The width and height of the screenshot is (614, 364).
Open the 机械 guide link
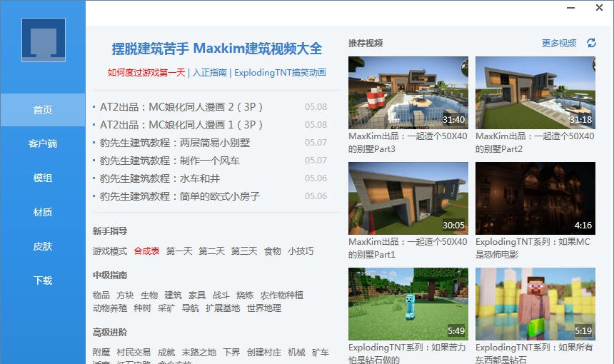tap(296, 353)
